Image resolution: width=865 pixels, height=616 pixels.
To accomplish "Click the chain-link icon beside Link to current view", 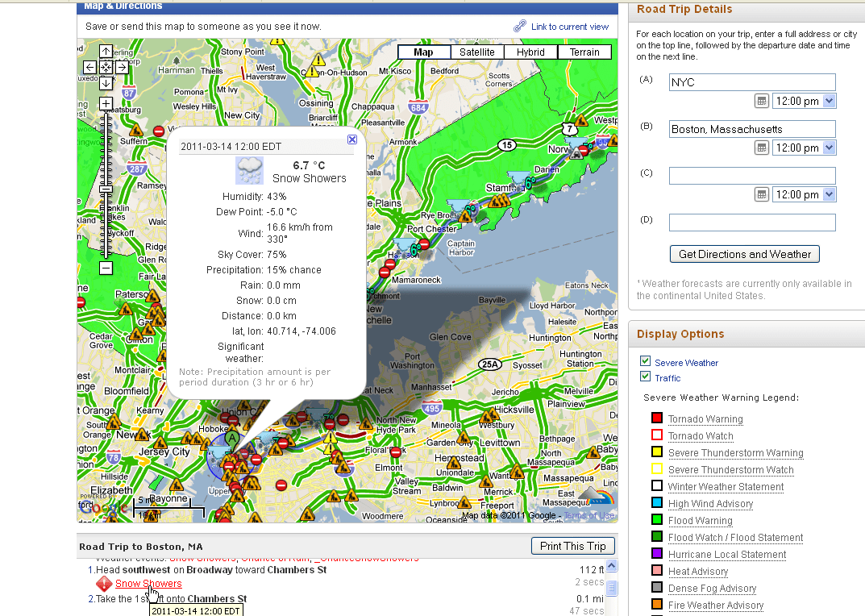I will (520, 26).
